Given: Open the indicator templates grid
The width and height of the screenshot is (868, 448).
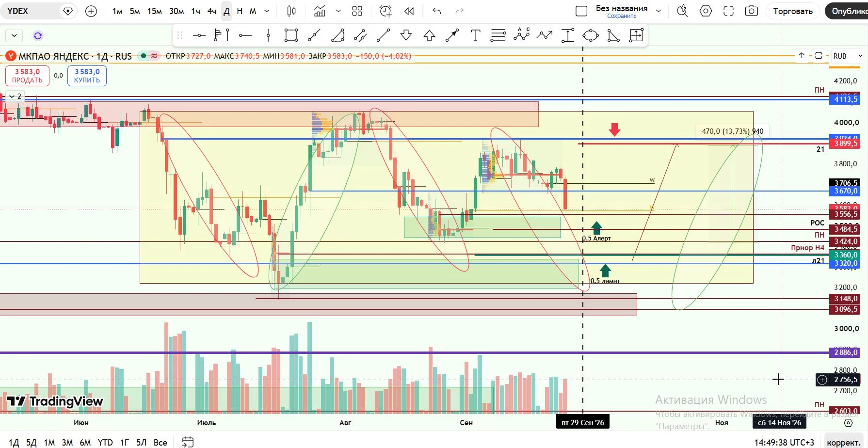Looking at the screenshot, I should [x=357, y=11].
